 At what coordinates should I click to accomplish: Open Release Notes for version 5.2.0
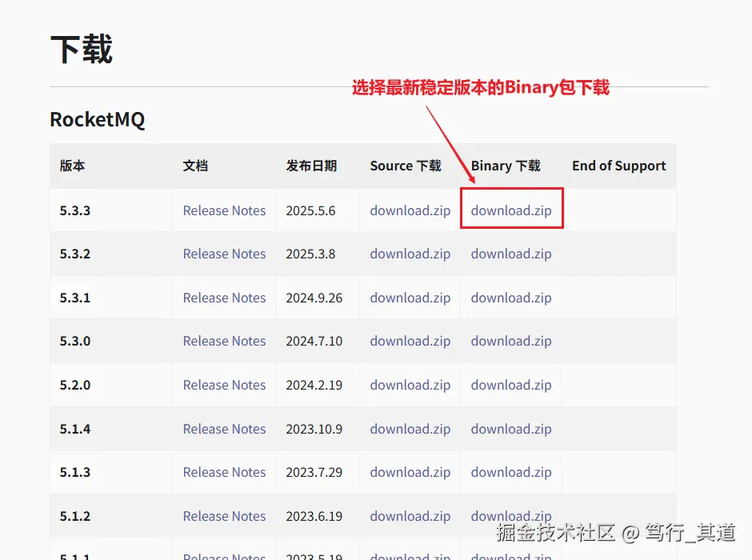tap(224, 385)
